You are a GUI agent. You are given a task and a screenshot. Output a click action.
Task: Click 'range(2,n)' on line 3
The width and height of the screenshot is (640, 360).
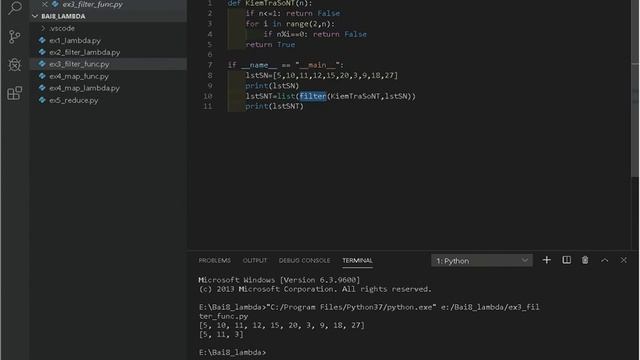point(308,24)
